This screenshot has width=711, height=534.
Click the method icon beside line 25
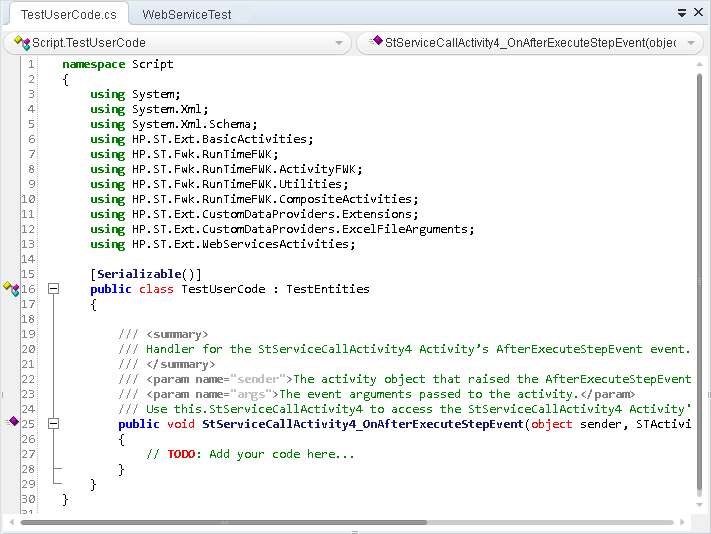pyautogui.click(x=13, y=423)
